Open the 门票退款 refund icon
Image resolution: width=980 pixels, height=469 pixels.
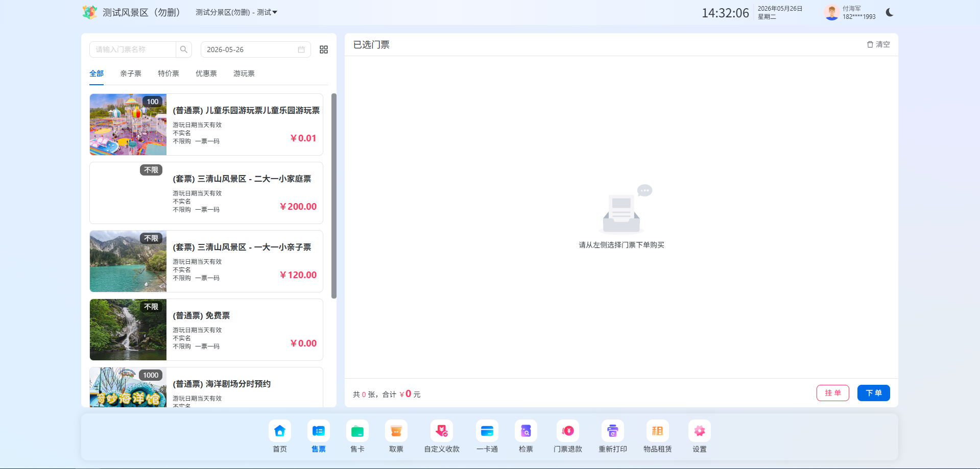(568, 431)
